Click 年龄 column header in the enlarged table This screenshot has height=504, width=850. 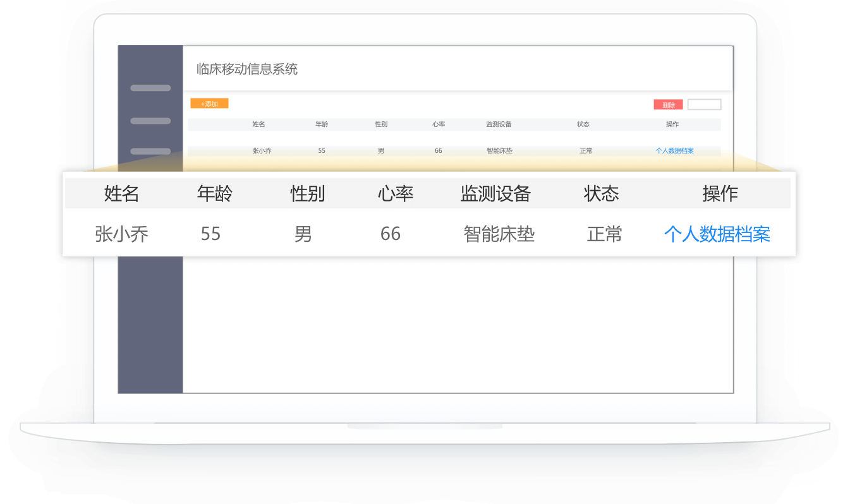215,194
